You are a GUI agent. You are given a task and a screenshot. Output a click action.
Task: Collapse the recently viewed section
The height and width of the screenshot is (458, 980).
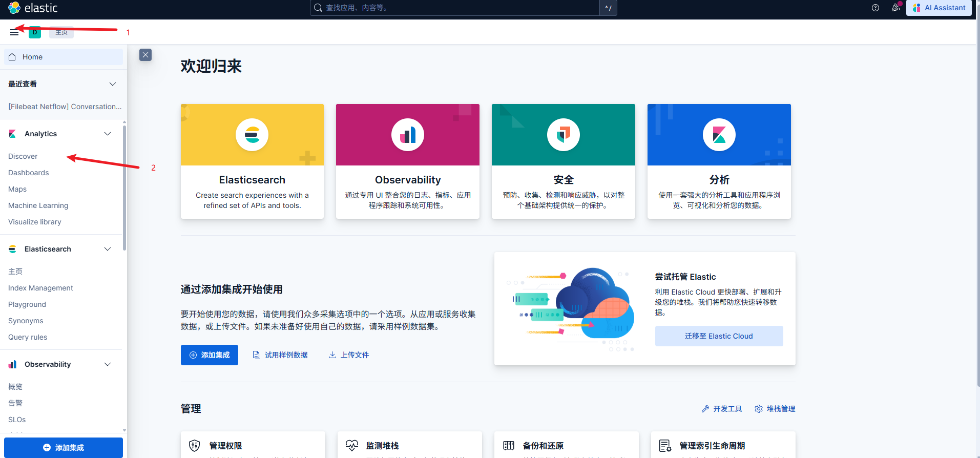tap(113, 84)
